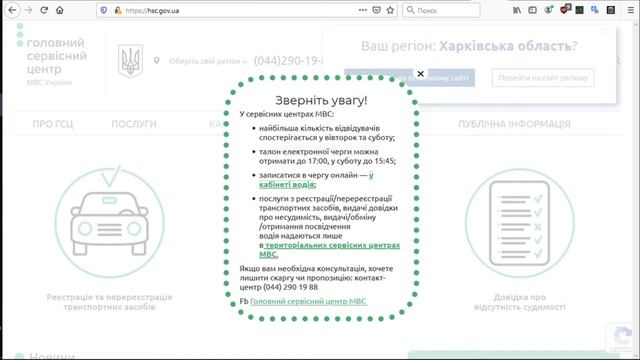Open Довідка про відсутність судимості
640x360 pixels.
[x=520, y=302]
